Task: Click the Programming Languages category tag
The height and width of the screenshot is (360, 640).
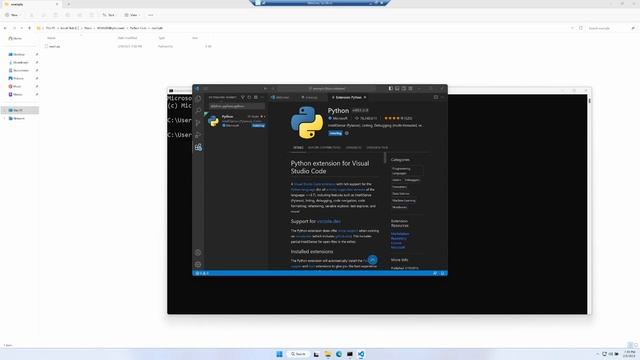Action: [407, 171]
